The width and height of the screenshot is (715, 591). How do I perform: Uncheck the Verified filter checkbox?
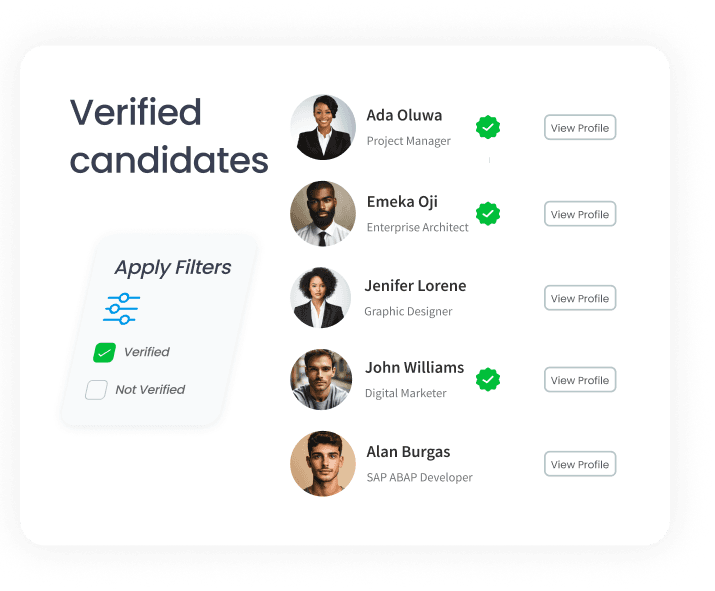(104, 352)
